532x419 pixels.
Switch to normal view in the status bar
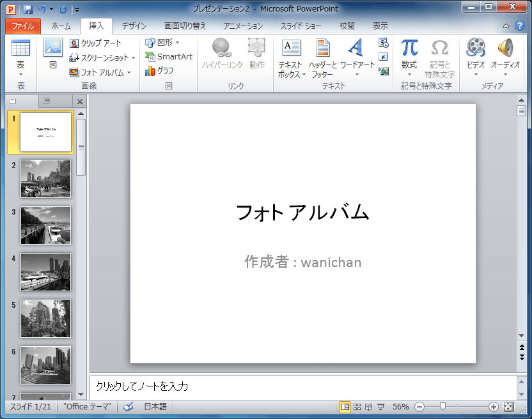(345, 406)
